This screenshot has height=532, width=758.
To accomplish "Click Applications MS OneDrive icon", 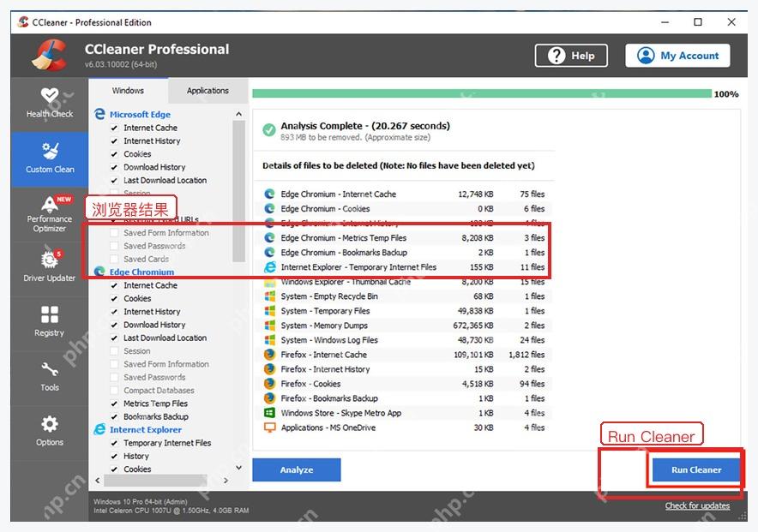I will [x=269, y=427].
